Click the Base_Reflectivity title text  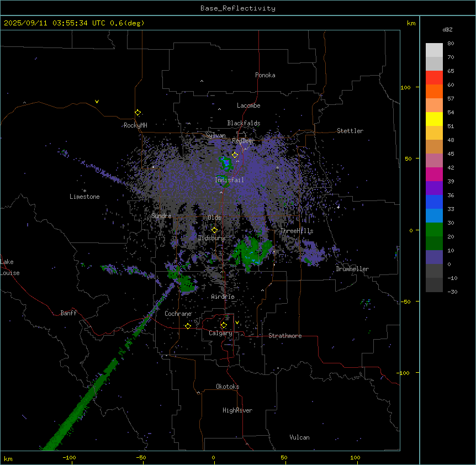click(x=237, y=8)
